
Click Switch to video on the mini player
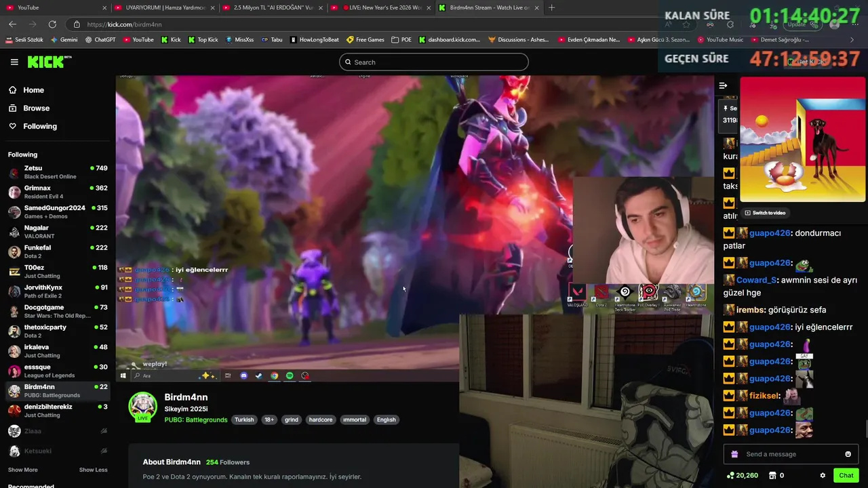765,213
